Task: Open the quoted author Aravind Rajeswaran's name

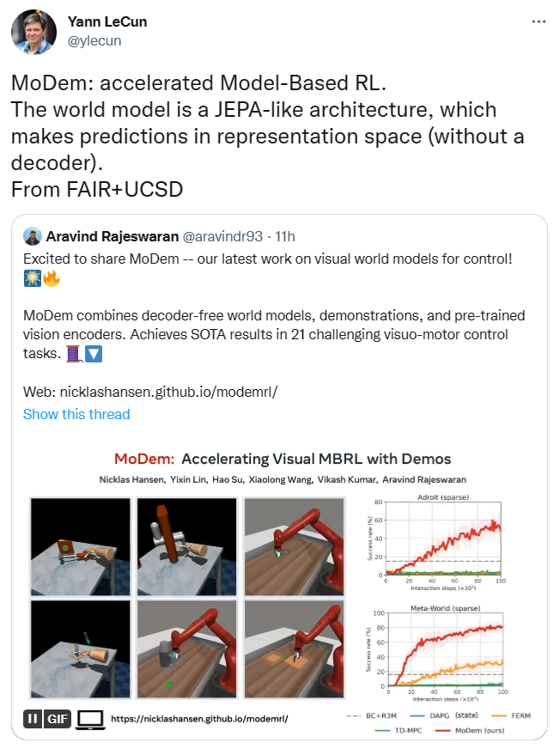Action: 113,237
